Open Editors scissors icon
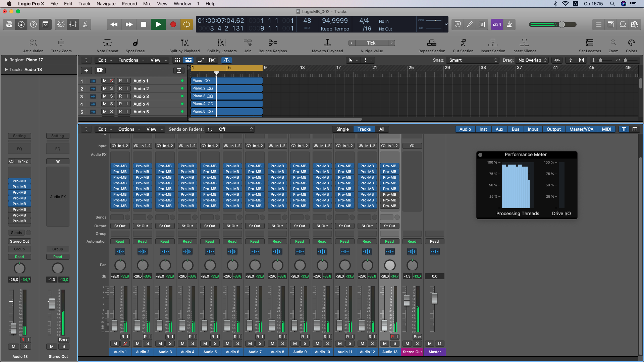 [x=85, y=24]
